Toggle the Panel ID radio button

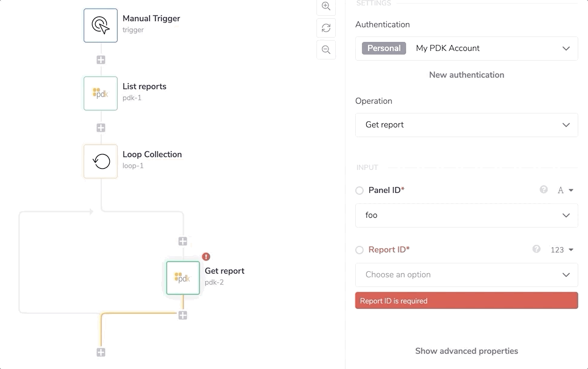[x=359, y=191]
